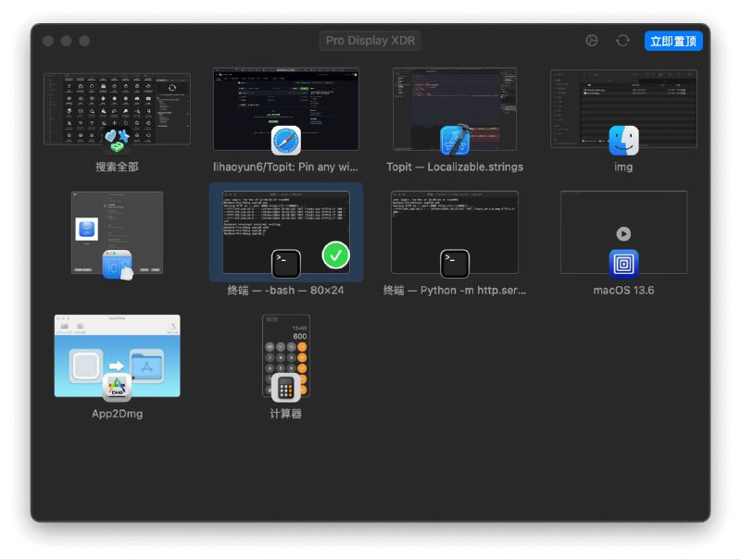Click the Terminal icon on the Python http.server window

(x=454, y=264)
